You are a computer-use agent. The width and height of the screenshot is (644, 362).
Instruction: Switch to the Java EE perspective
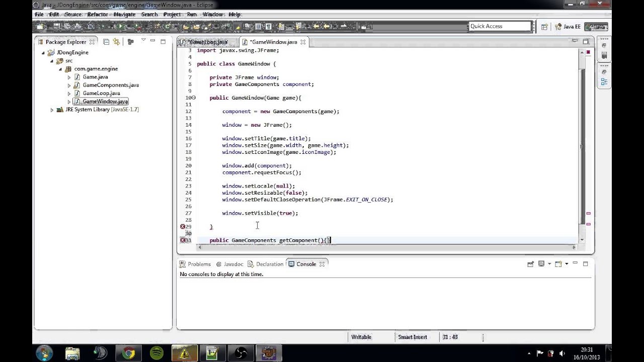pos(568,27)
